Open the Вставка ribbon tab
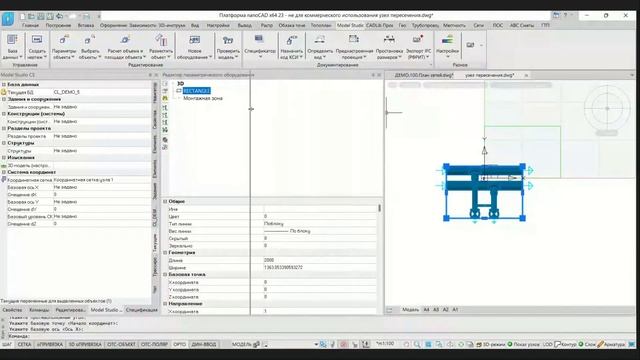The height and width of the screenshot is (360, 640). (x=86, y=25)
